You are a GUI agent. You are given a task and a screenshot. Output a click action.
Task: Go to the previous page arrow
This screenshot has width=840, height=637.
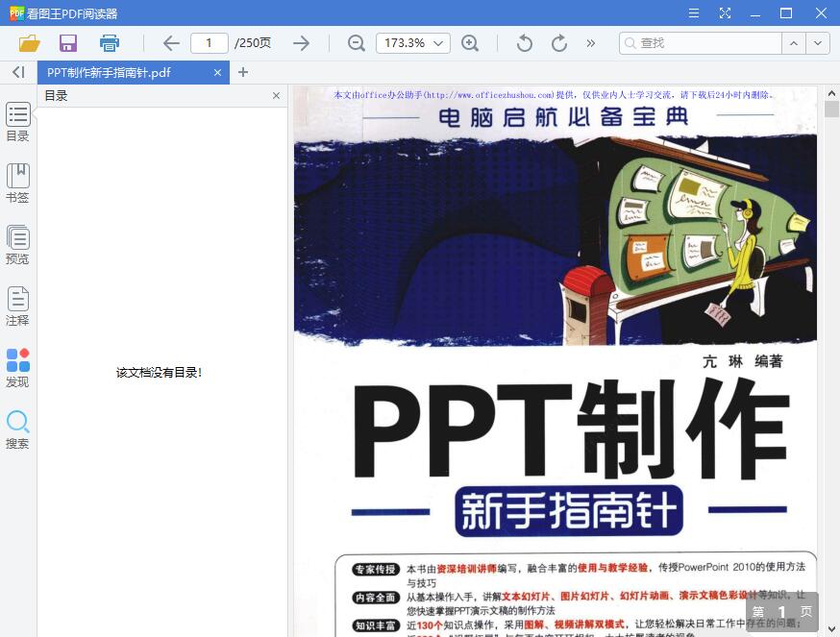pyautogui.click(x=171, y=43)
